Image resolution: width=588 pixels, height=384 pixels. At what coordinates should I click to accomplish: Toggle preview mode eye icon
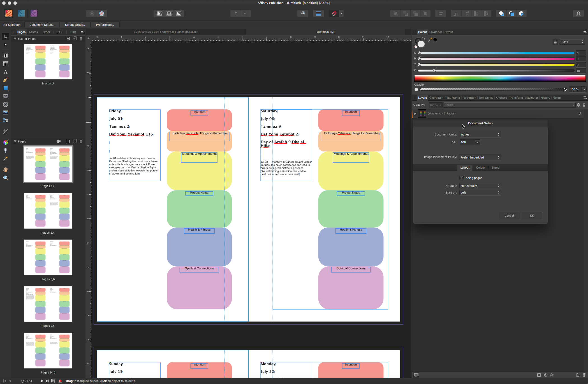(x=303, y=13)
